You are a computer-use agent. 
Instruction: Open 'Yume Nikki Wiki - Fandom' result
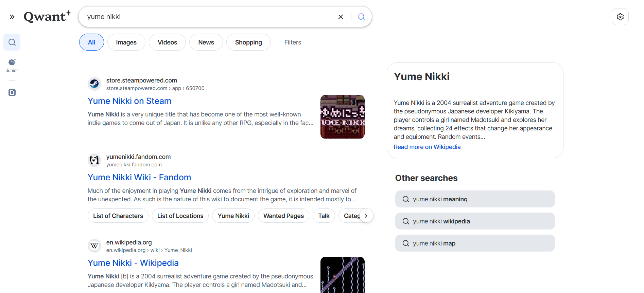click(139, 177)
